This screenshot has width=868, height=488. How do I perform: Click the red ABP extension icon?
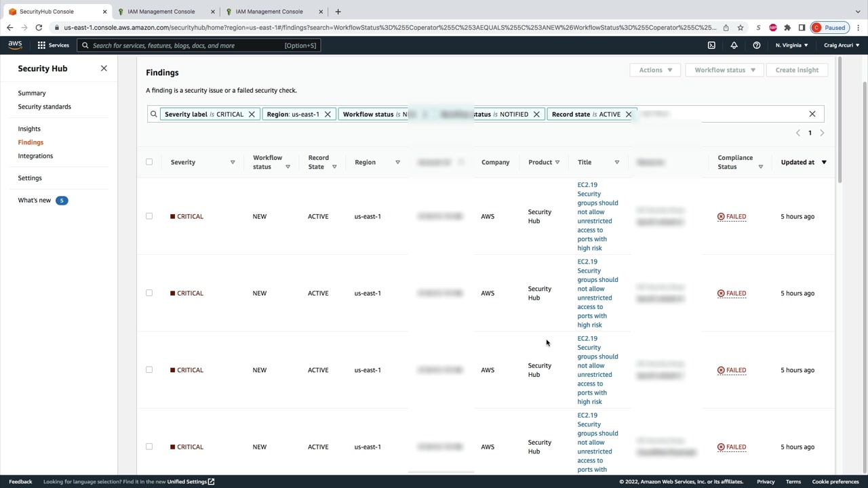point(773,28)
